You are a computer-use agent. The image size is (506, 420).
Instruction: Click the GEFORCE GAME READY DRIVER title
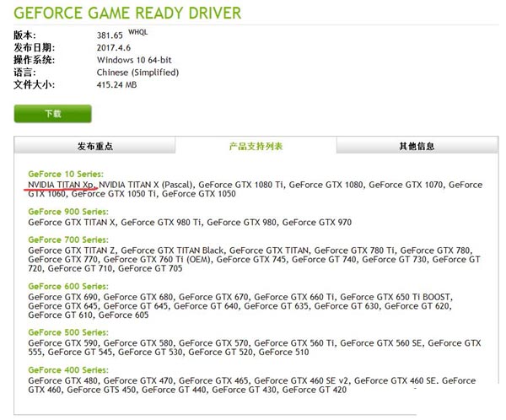point(126,13)
